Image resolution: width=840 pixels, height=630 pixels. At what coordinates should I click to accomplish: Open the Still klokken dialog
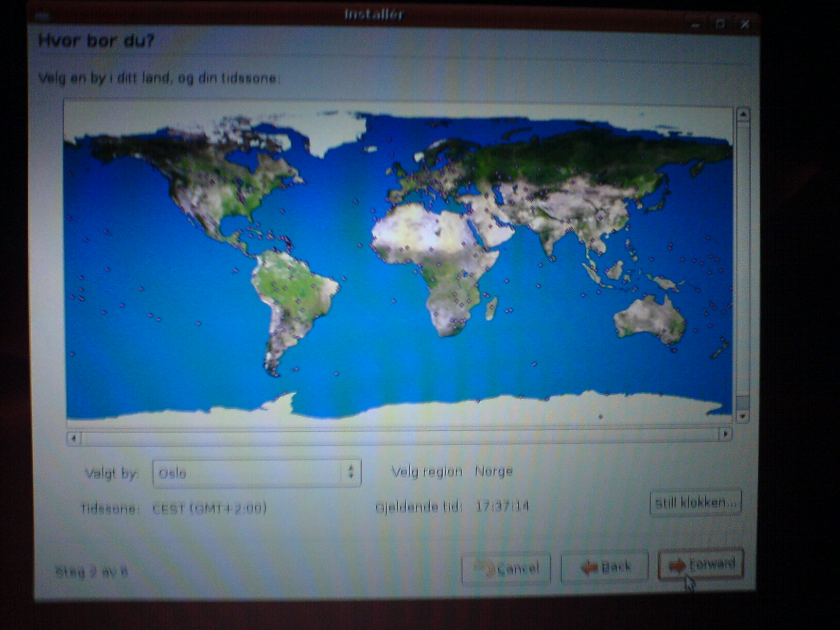[x=696, y=502]
